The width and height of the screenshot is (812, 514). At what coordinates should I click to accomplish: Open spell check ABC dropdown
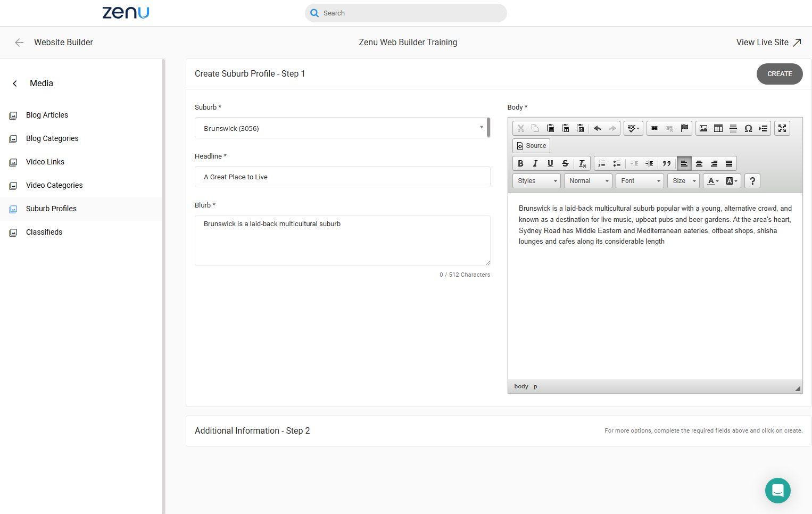tap(633, 128)
